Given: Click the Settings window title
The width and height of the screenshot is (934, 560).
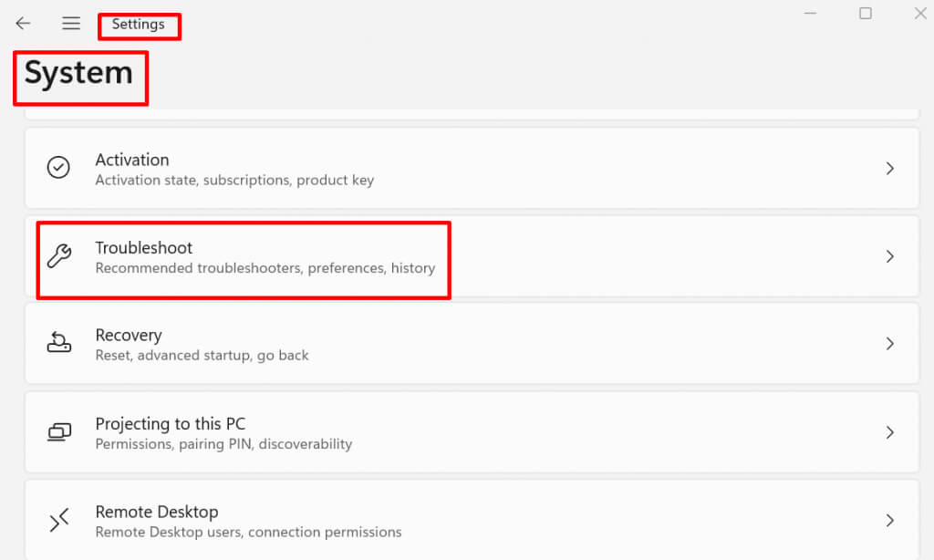Looking at the screenshot, I should (x=139, y=25).
